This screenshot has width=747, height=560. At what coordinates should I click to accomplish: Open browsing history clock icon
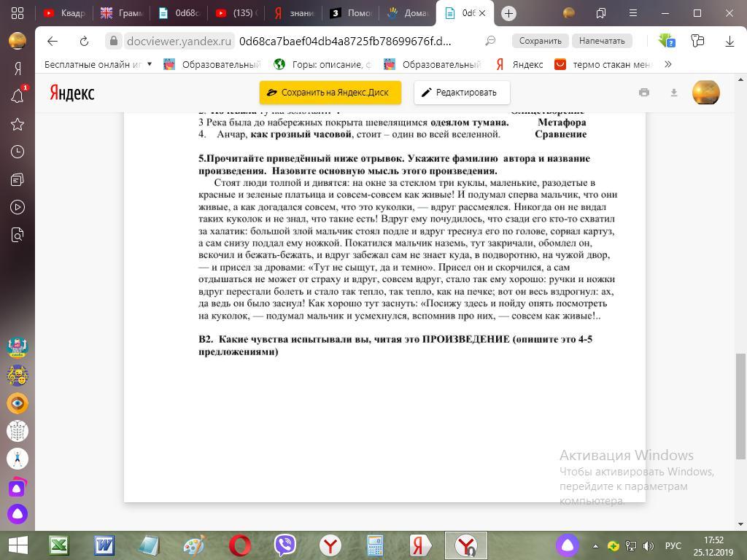[x=18, y=152]
